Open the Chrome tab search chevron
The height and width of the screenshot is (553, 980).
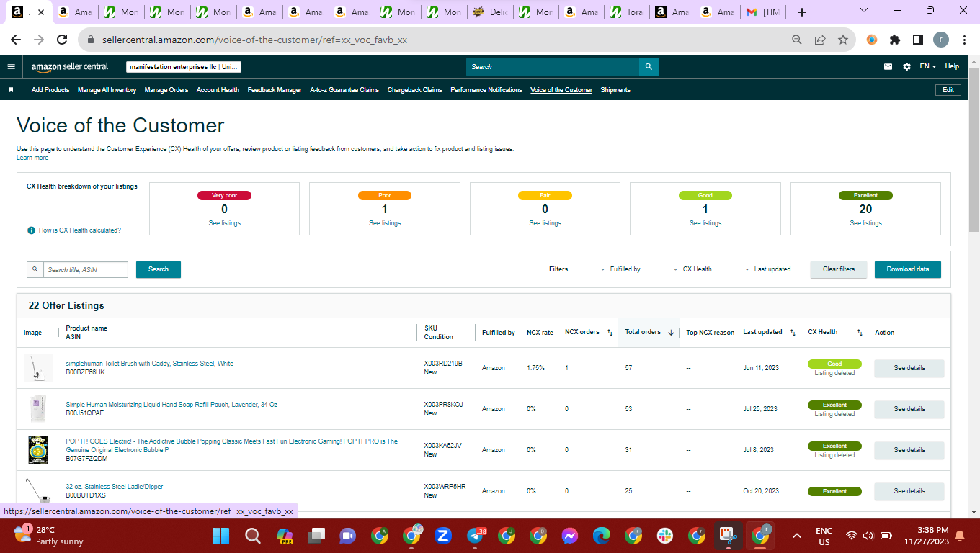(x=864, y=11)
